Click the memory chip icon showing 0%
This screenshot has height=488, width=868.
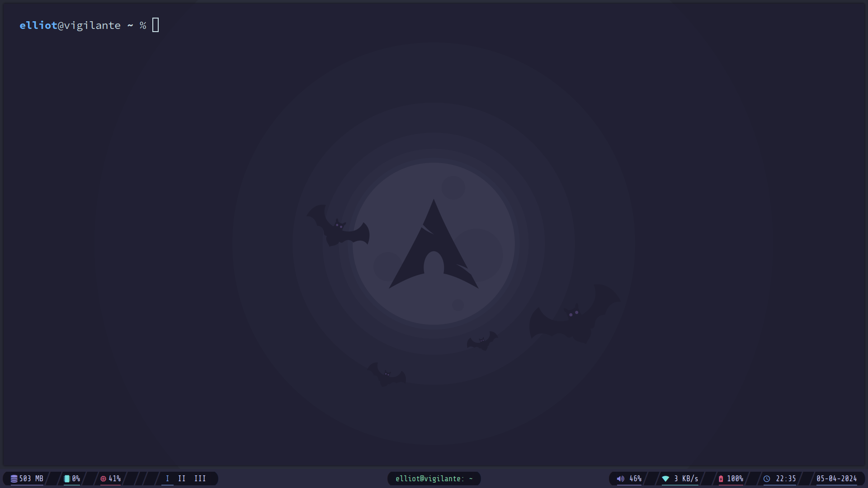click(x=67, y=479)
